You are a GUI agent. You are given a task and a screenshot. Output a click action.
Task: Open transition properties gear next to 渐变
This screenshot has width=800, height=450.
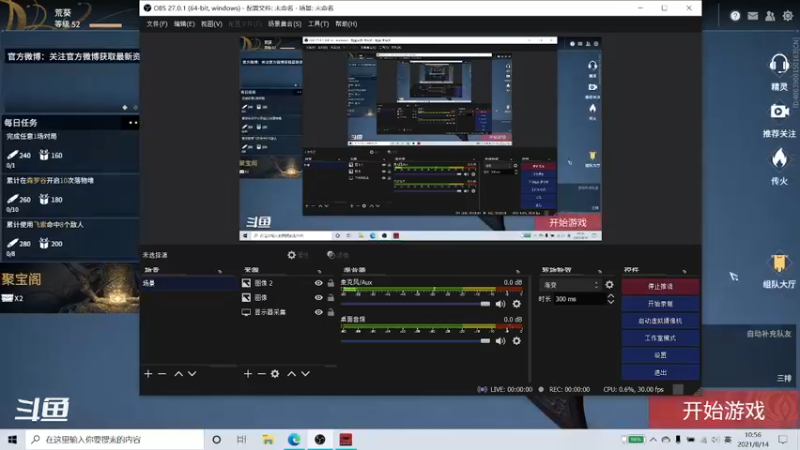[609, 285]
